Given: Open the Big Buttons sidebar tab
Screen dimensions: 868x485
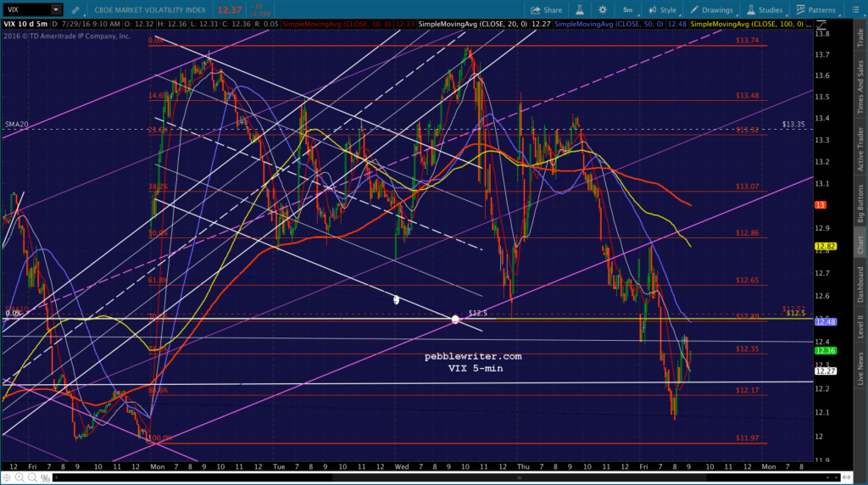Looking at the screenshot, I should tap(860, 203).
